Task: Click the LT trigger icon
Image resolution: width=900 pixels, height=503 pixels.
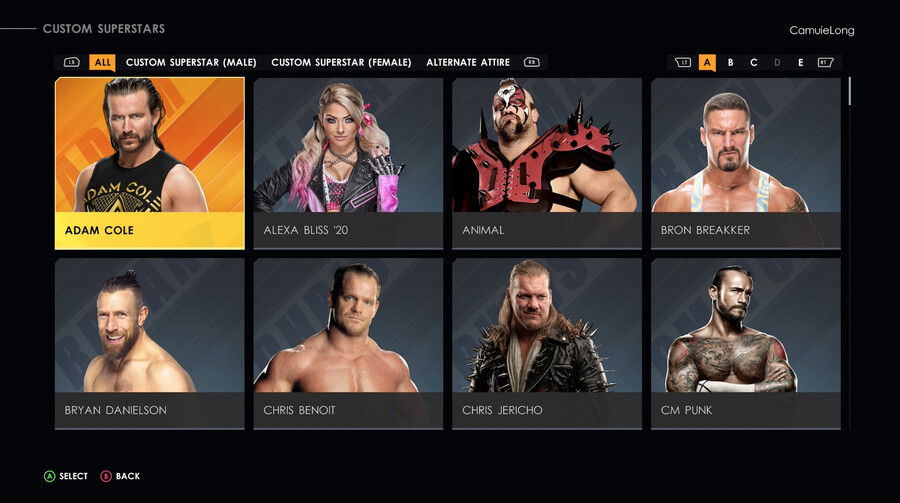Action: (x=682, y=62)
